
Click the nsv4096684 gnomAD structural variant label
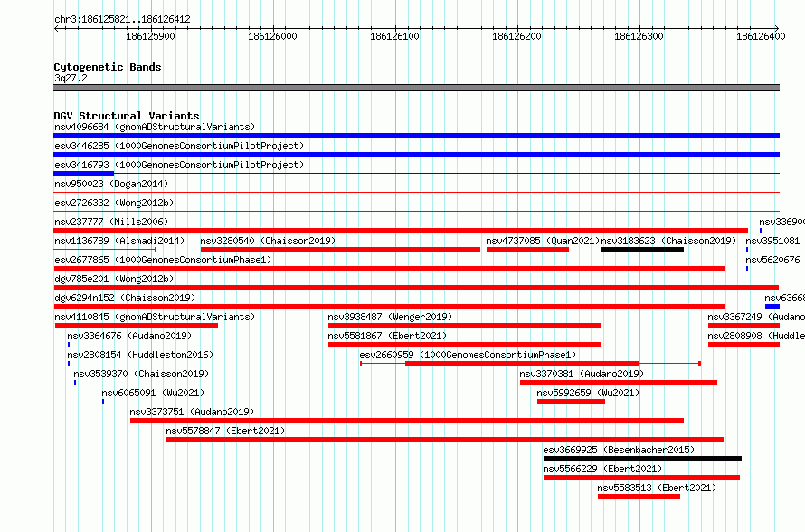[155, 127]
